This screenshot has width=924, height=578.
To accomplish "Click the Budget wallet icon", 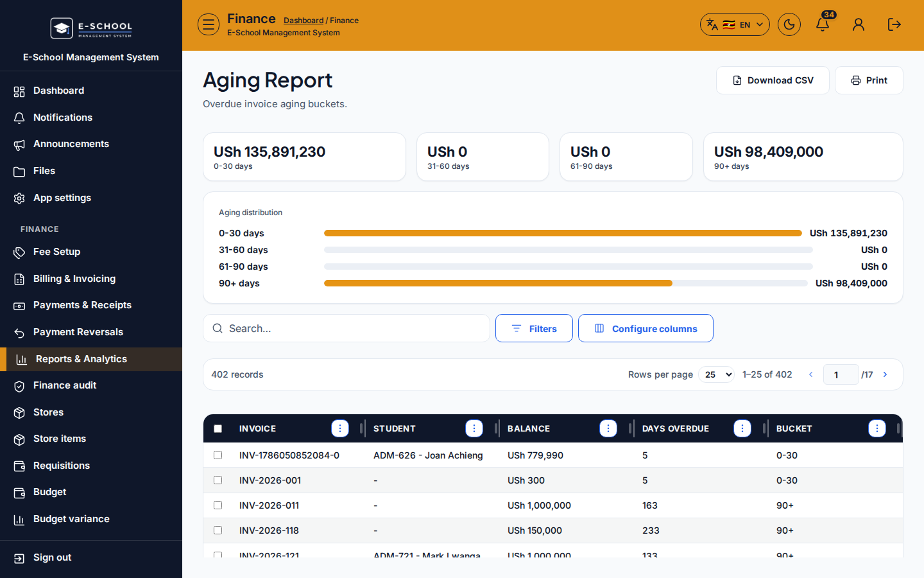I will click(19, 493).
